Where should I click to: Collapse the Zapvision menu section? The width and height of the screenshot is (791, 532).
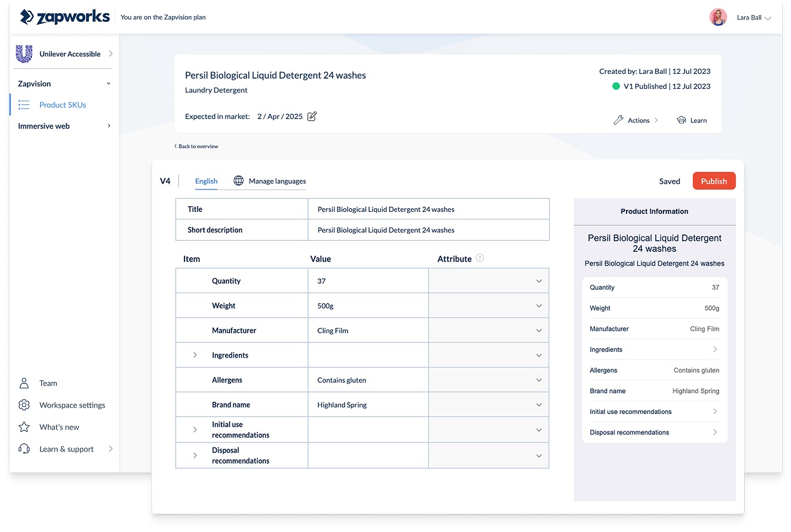tap(108, 84)
